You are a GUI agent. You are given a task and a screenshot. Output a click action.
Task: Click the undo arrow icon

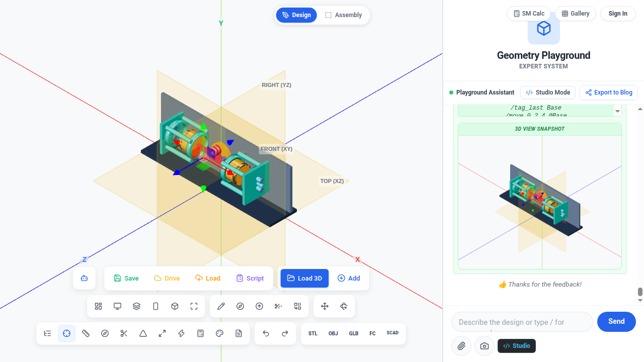coord(266,333)
